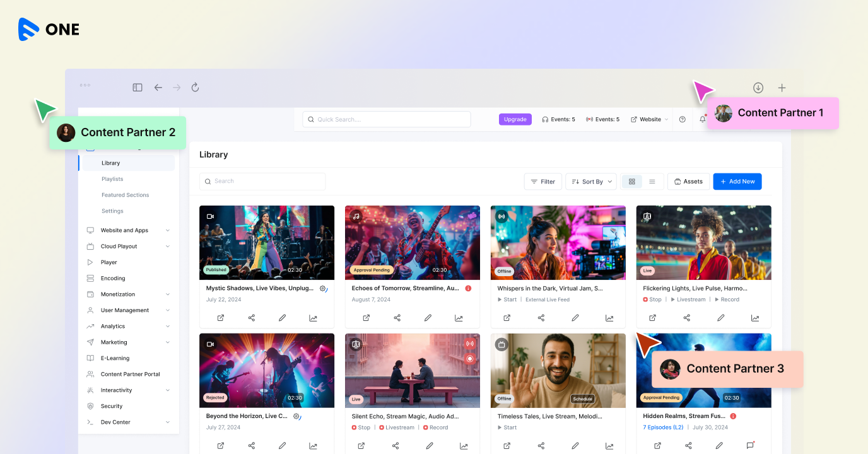Open the Mystic Shadows video thumbnail
The height and width of the screenshot is (454, 868).
[x=267, y=242]
